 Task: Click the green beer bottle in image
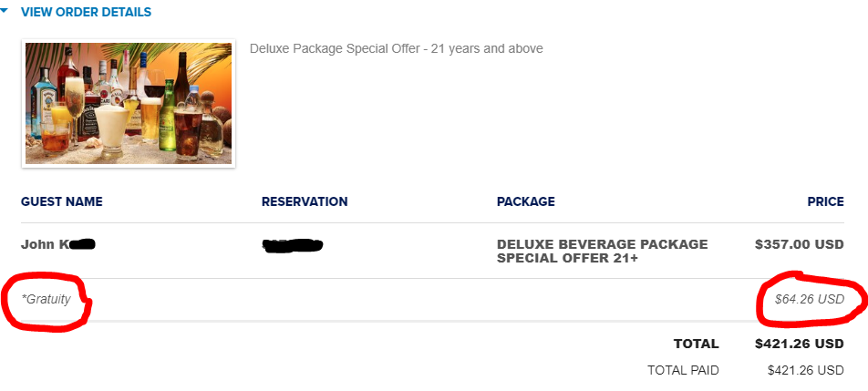pyautogui.click(x=167, y=121)
